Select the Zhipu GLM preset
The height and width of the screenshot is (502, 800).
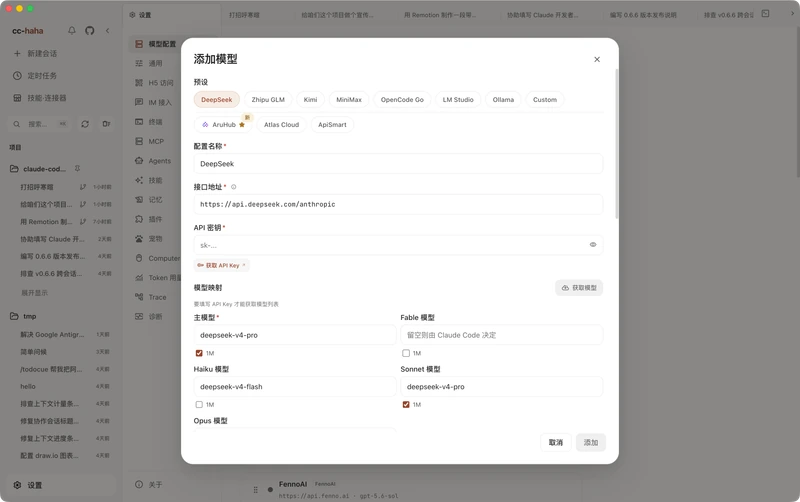coord(268,99)
